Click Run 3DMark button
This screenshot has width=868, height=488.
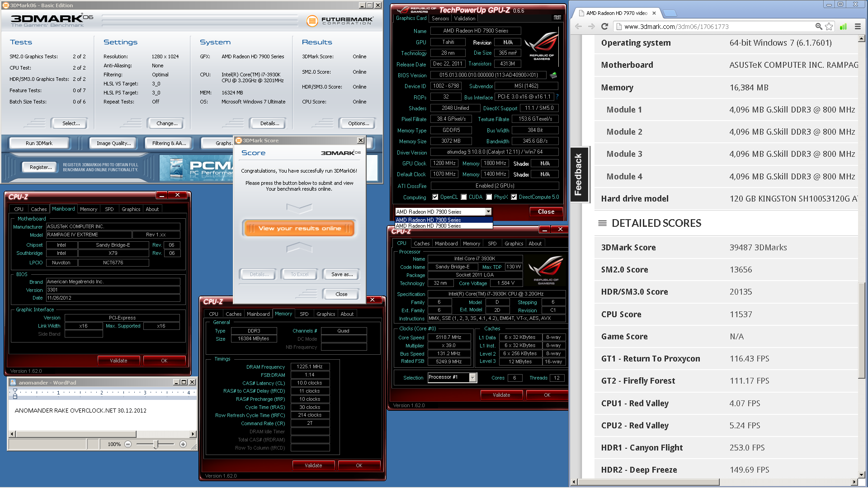click(x=39, y=143)
